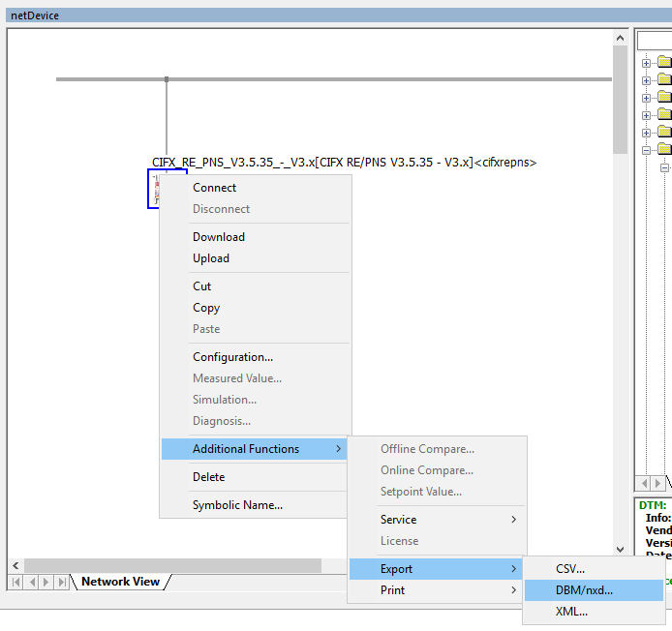Click the next tab navigation arrow

[x=47, y=582]
